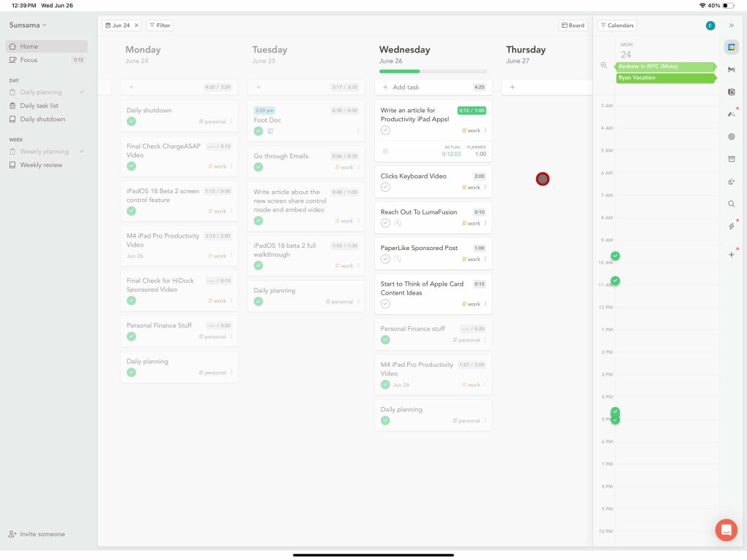Open the archive box icon
Viewport: 747px width, 560px height.
tap(731, 159)
